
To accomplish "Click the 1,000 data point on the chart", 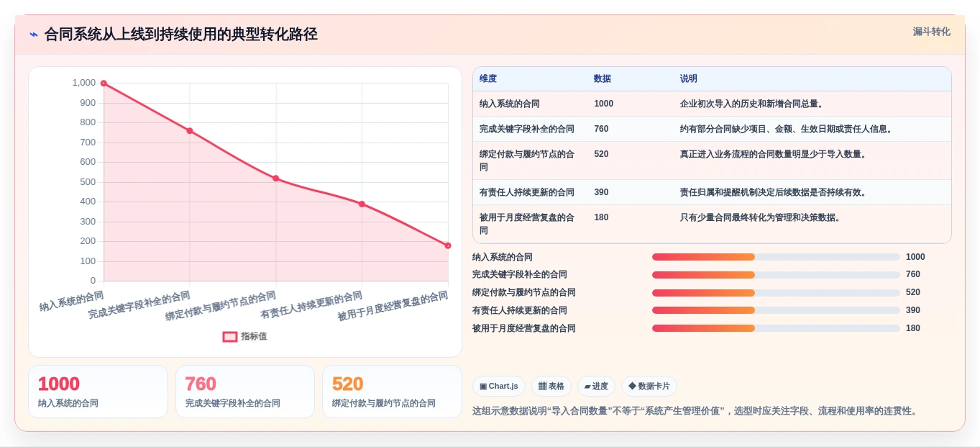I will tap(104, 83).
